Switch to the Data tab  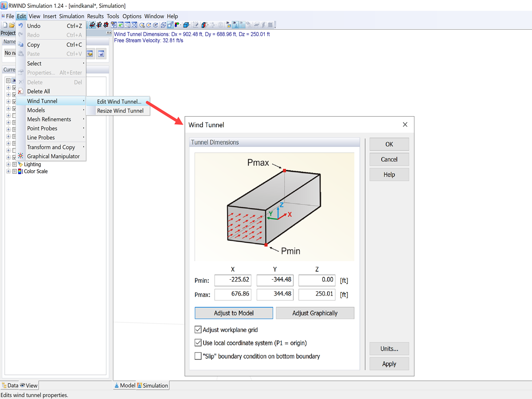[x=10, y=386]
